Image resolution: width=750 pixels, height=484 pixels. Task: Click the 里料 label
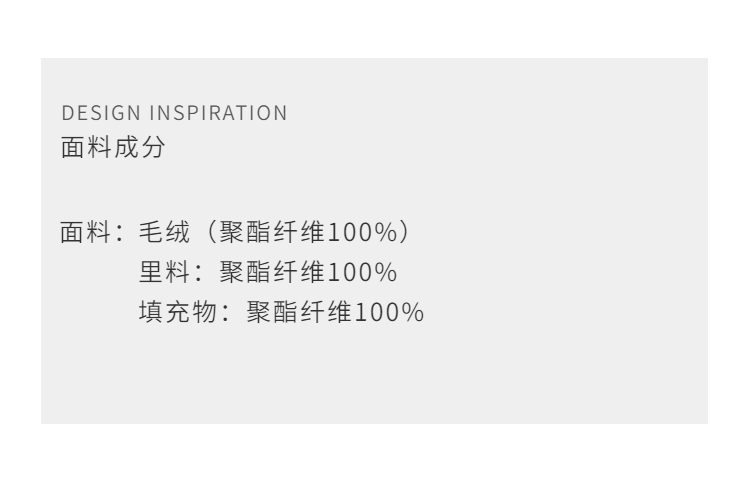coord(160,273)
